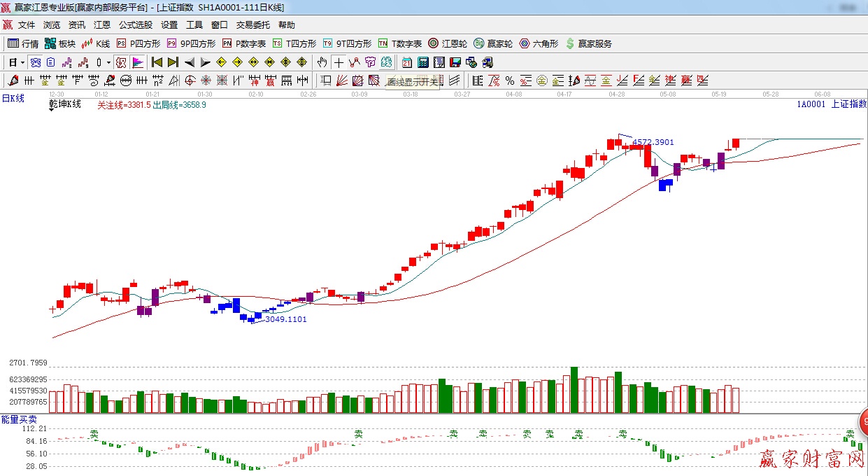Open the 交易委托 menu
The image size is (868, 476).
tap(252, 24)
